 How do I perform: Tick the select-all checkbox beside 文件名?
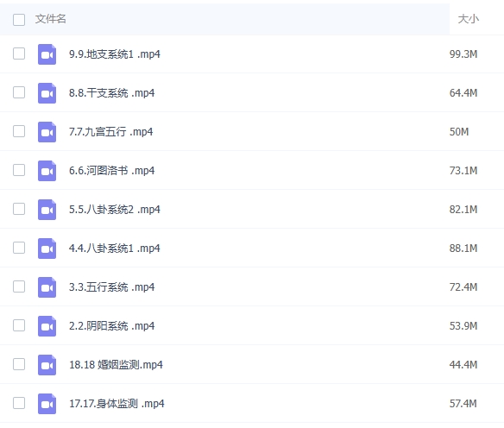19,20
